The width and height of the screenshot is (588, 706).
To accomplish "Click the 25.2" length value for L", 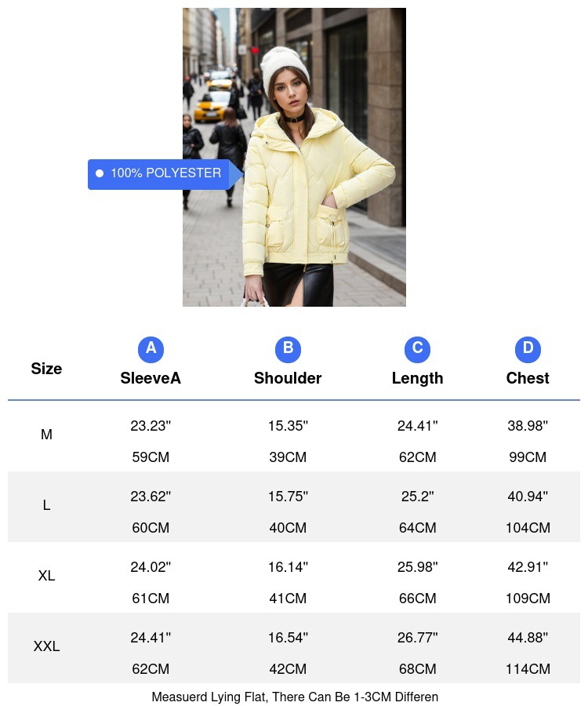I will tap(418, 497).
